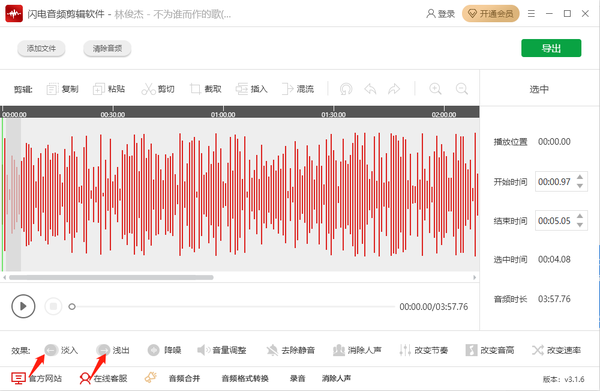Viewport: 600px width, 391px height.
Task: Click the 混流 mix icon
Action: tap(287, 89)
